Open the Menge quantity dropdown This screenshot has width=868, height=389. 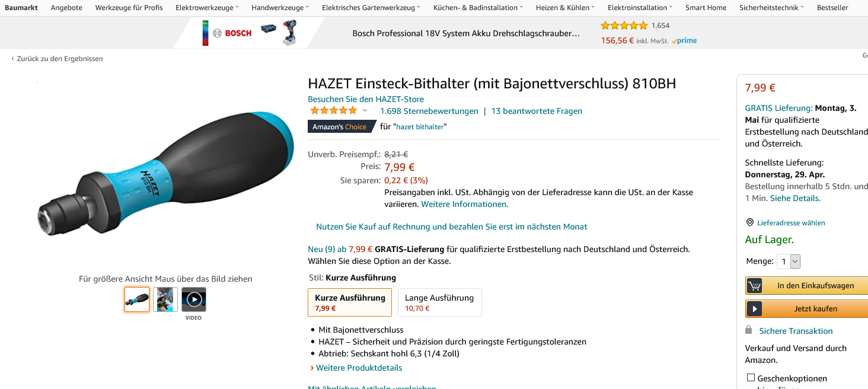(x=789, y=262)
